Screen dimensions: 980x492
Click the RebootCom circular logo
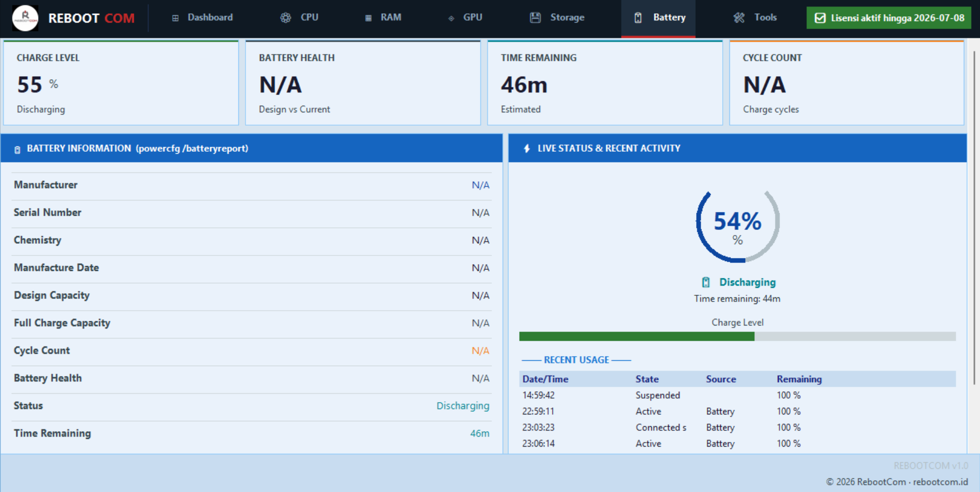click(x=25, y=18)
